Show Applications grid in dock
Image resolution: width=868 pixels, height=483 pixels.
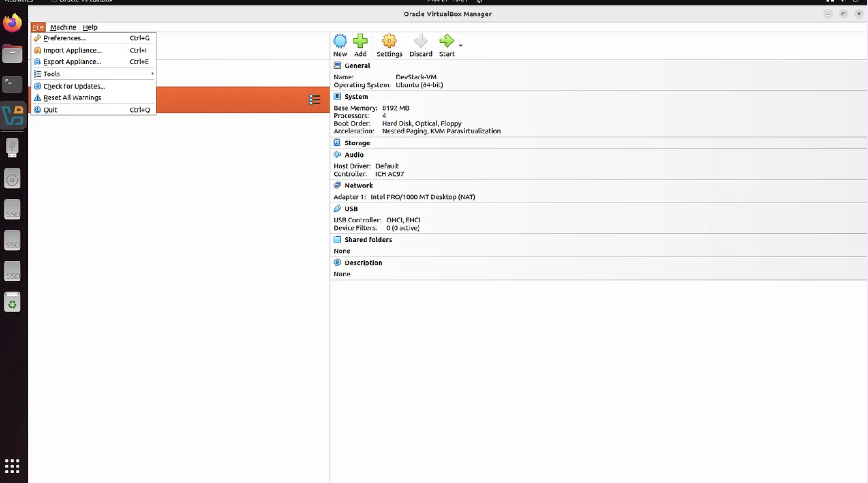[12, 466]
